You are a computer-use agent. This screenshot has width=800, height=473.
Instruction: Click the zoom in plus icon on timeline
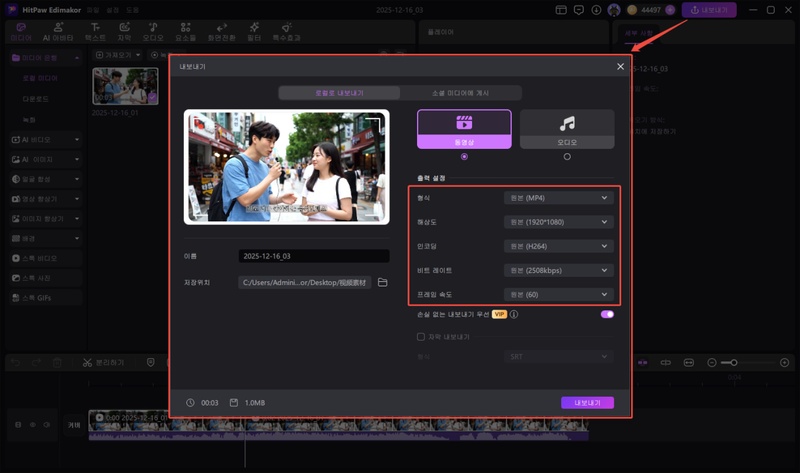[x=785, y=363]
